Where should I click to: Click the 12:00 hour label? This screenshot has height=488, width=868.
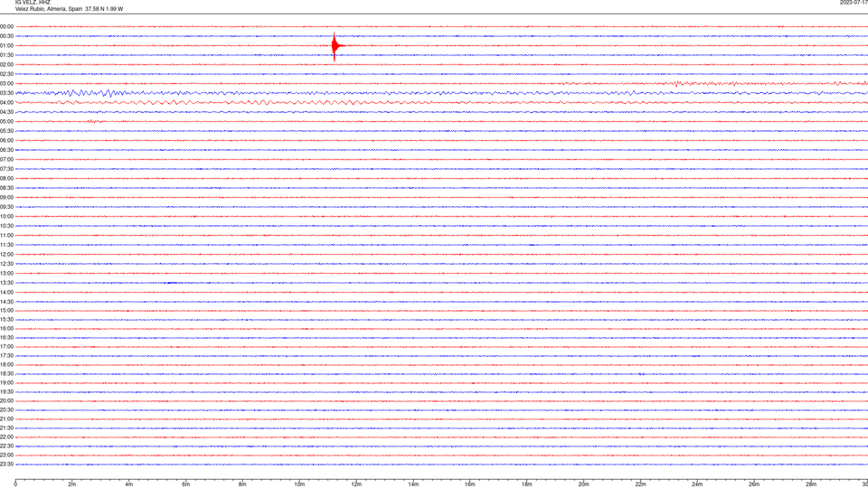click(6, 255)
